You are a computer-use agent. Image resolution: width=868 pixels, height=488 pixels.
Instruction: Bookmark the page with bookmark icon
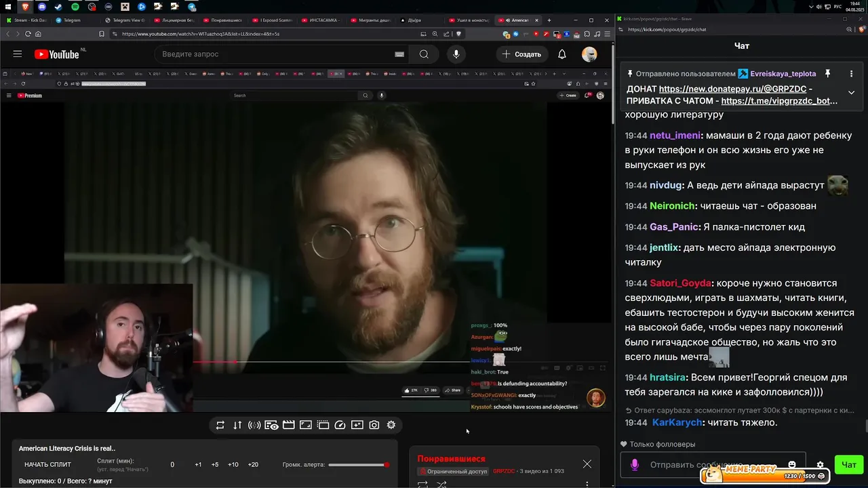pyautogui.click(x=102, y=34)
